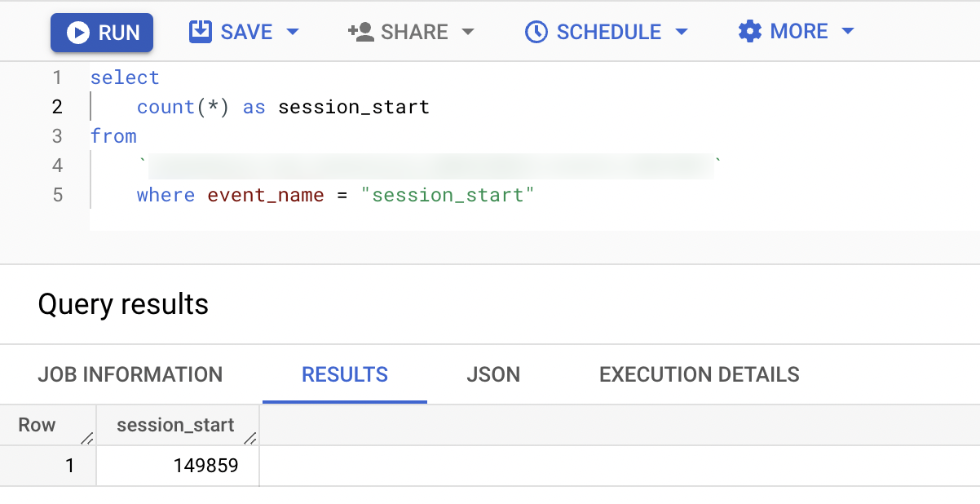Select the RESULTS tab

[x=345, y=374]
